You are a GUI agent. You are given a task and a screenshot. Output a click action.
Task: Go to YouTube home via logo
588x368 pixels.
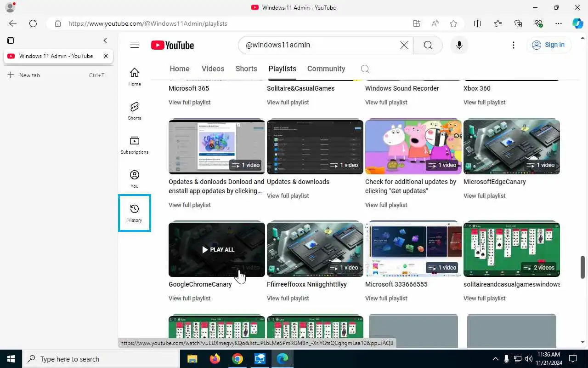tap(172, 45)
